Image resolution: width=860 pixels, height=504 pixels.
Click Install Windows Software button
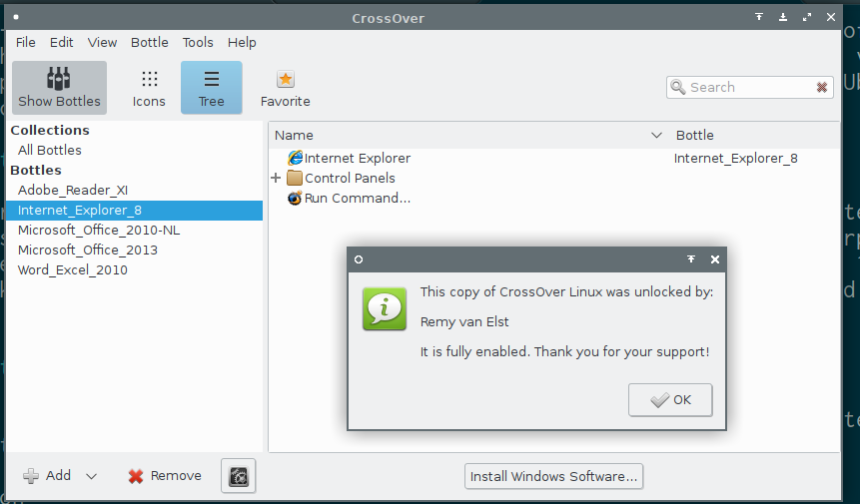pyautogui.click(x=554, y=476)
